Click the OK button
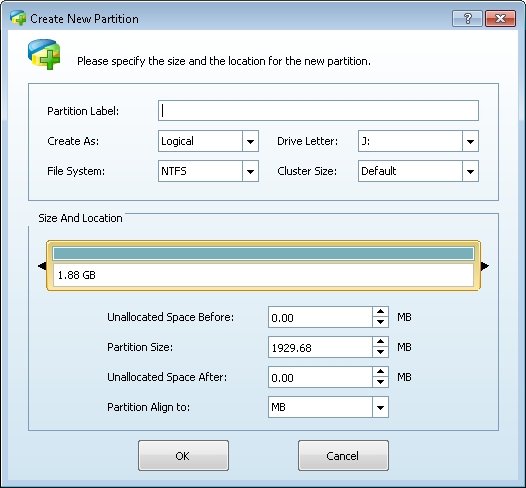 183,455
